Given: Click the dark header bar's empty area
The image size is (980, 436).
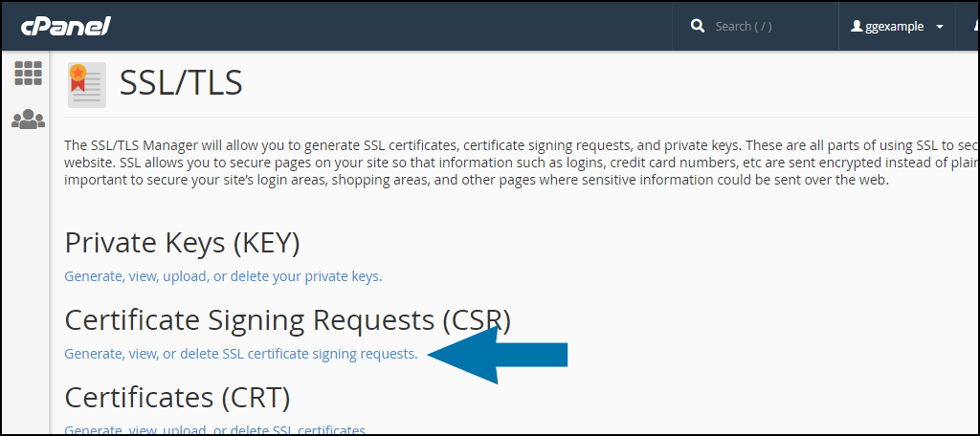Looking at the screenshot, I should click(x=383, y=26).
